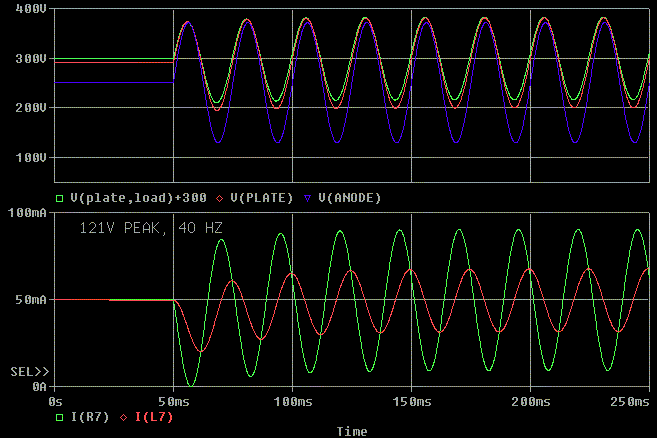
Task: Click the 250ms x-axis tick label
Action: pos(629,400)
